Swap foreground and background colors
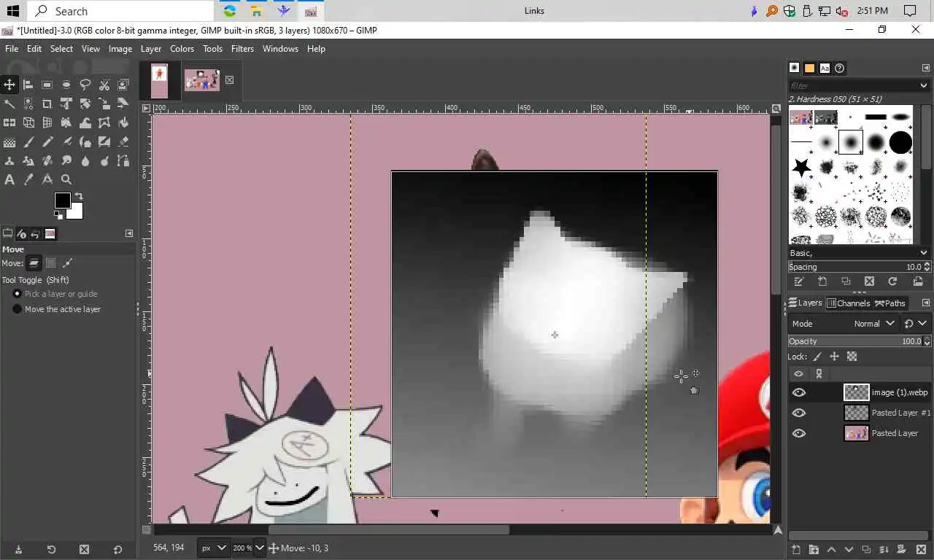 [79, 197]
